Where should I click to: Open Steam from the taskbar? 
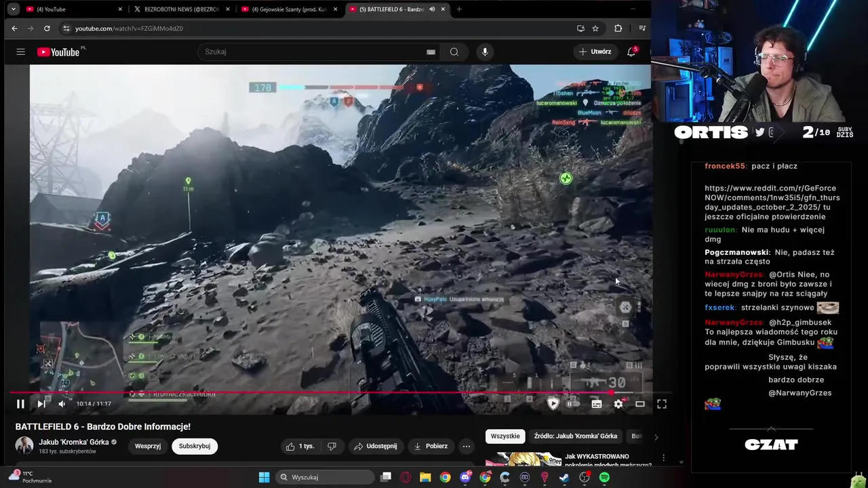click(x=564, y=477)
